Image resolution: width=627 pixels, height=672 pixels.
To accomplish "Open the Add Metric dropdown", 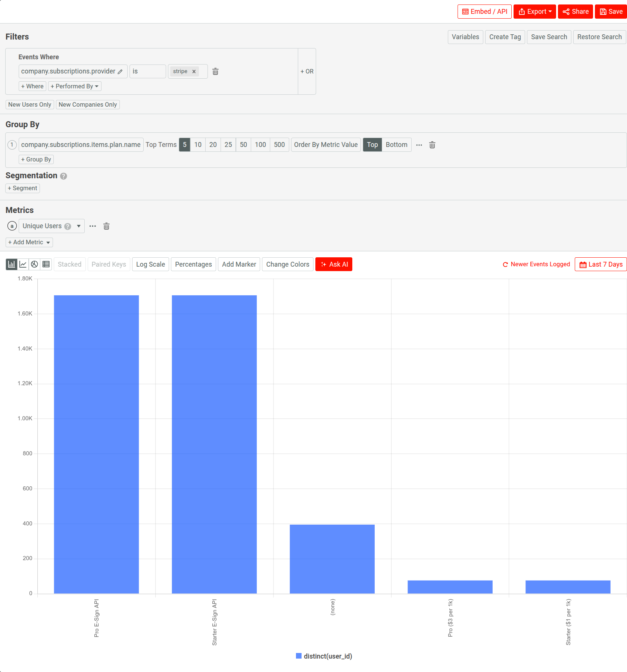I will 29,242.
